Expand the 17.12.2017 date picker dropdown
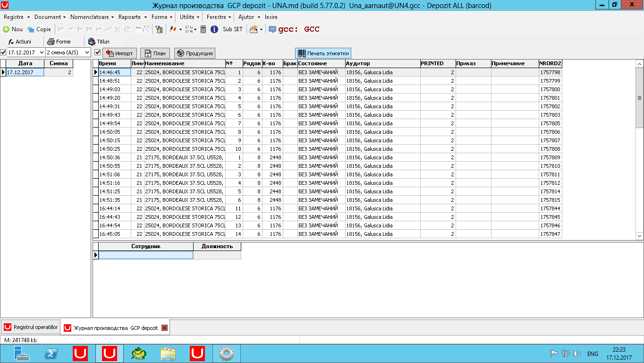 [42, 52]
